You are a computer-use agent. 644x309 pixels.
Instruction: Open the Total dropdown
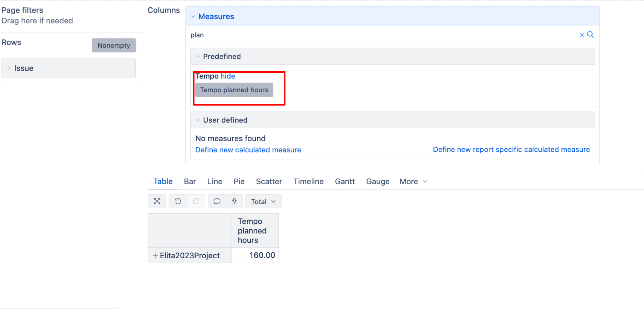point(263,202)
